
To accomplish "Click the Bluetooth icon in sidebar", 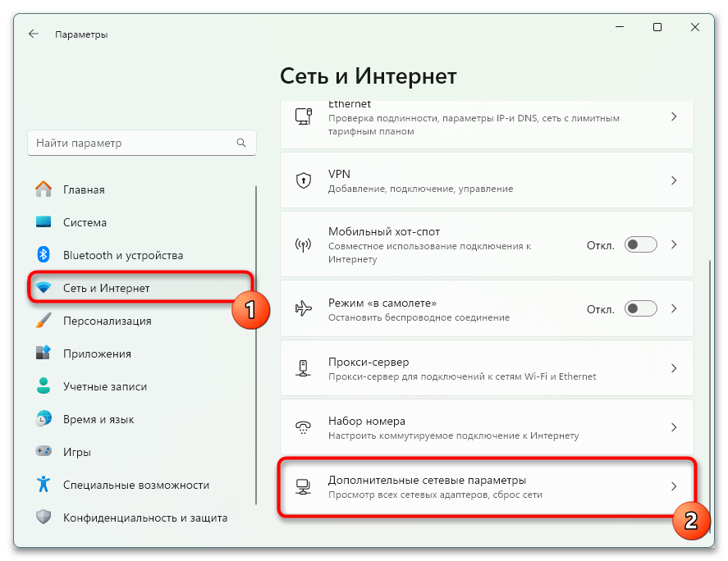I will coord(43,254).
